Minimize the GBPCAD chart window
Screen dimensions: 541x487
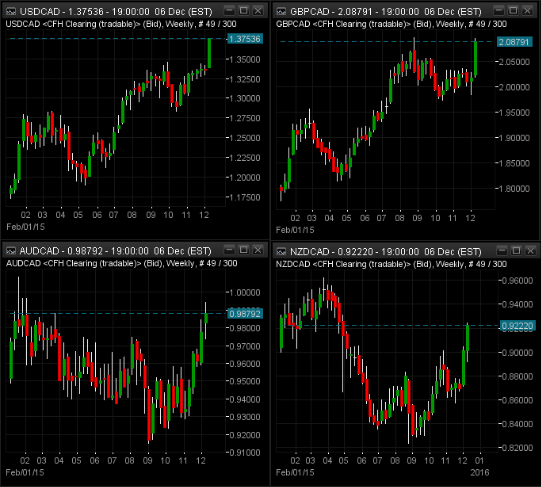(x=499, y=11)
